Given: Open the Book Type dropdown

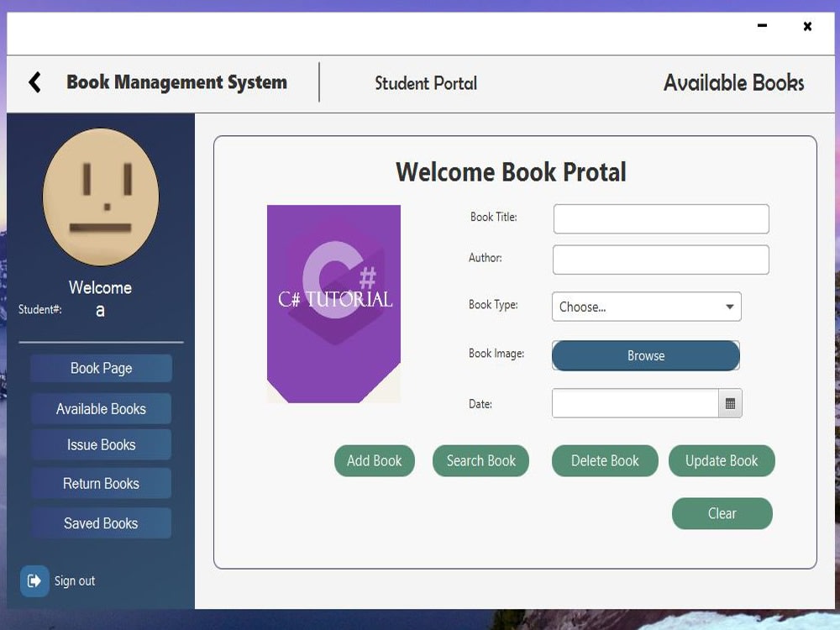Looking at the screenshot, I should click(x=645, y=307).
